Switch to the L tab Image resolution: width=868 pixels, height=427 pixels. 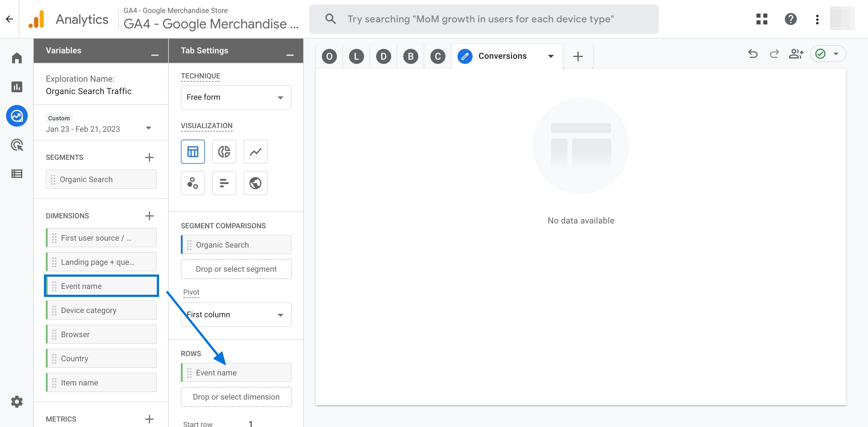[357, 56]
